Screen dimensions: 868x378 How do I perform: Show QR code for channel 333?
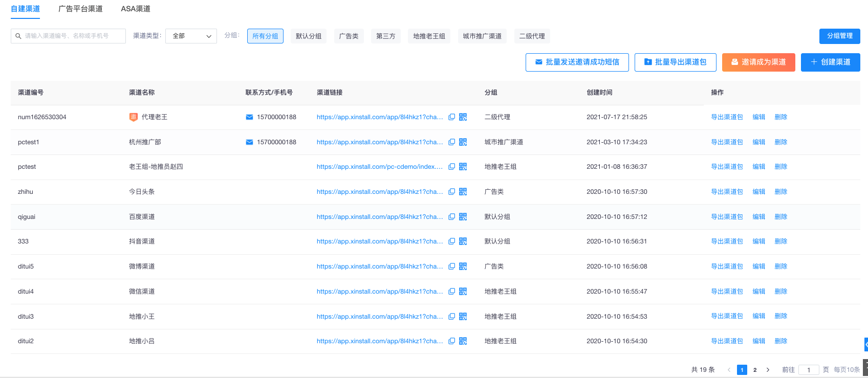463,241
